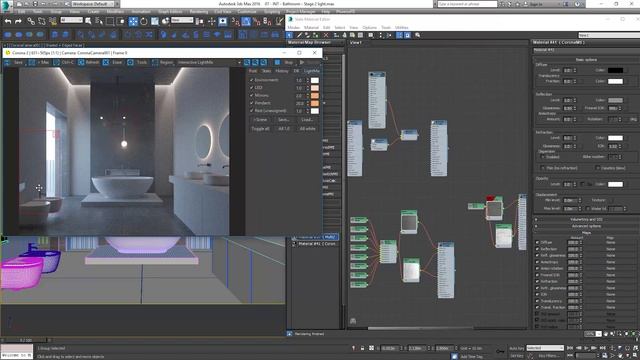Toggle the Rest (unassigned) LightMix checkbox
The height and width of the screenshot is (360, 640).
[251, 111]
